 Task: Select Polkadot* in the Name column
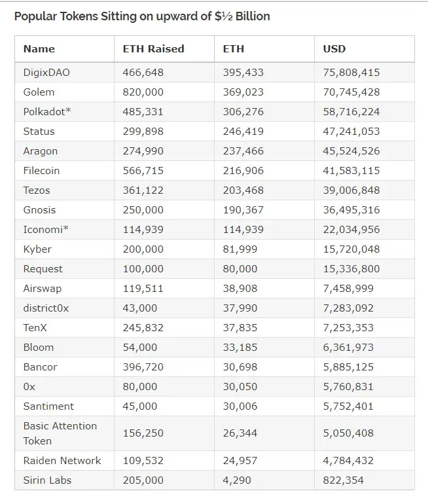[47, 111]
